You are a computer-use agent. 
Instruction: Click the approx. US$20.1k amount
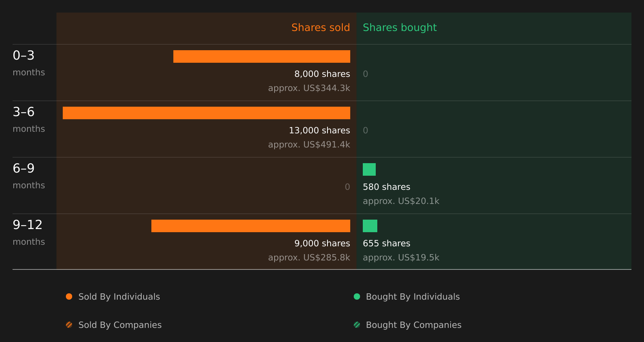click(401, 201)
